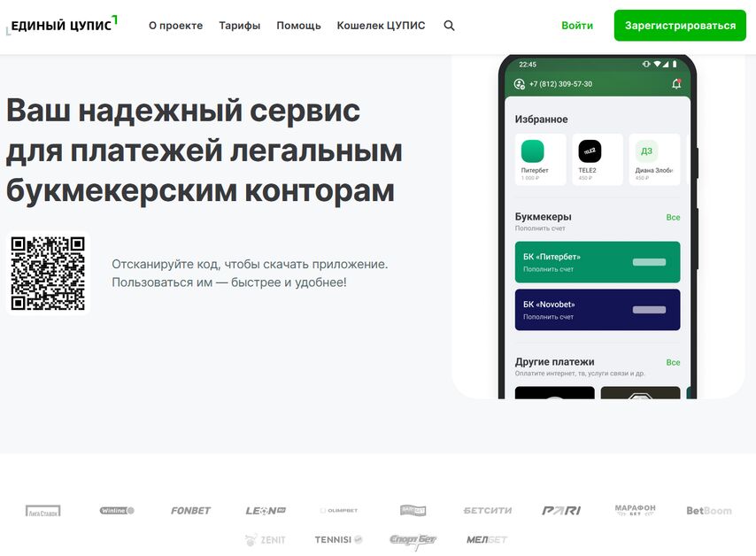Open the Единый ЦУПИС logo home link
756x556 pixels.
(x=62, y=25)
